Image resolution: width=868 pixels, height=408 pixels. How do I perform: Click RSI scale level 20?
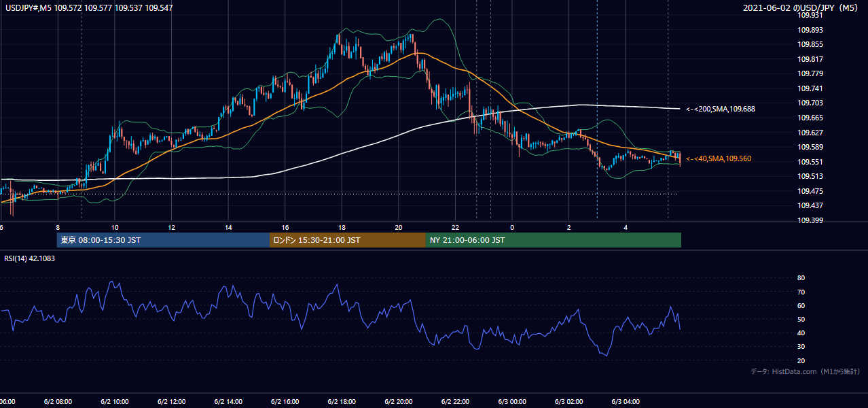[x=801, y=360]
